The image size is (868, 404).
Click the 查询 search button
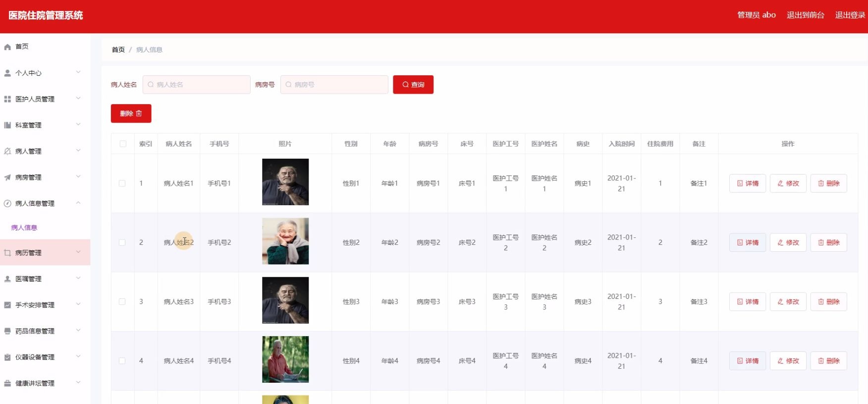click(413, 85)
